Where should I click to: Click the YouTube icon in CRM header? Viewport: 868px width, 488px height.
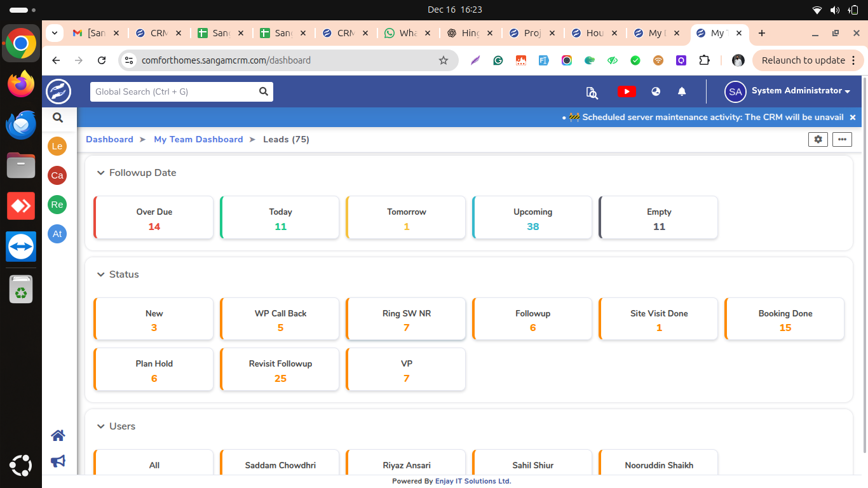(x=627, y=91)
